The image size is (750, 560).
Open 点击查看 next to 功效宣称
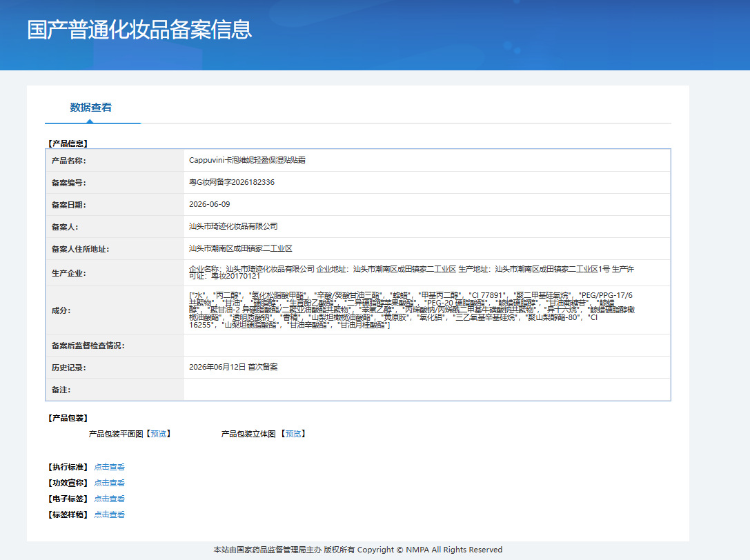pyautogui.click(x=110, y=483)
